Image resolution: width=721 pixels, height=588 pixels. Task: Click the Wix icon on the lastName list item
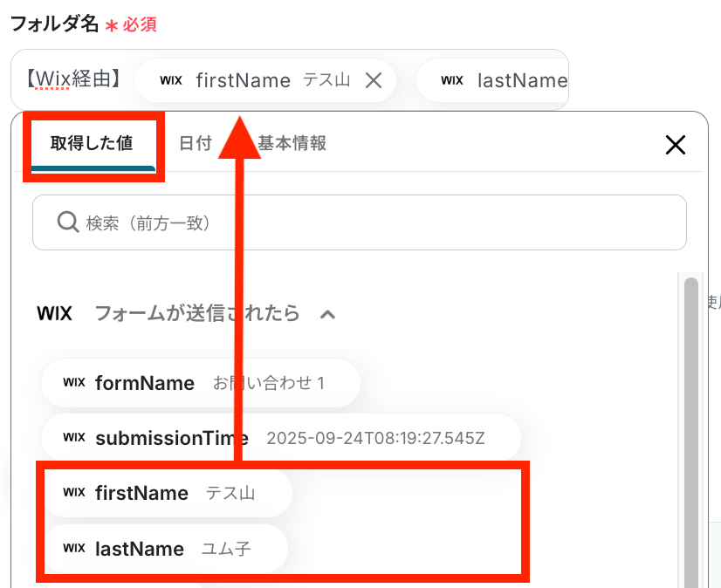pos(74,548)
